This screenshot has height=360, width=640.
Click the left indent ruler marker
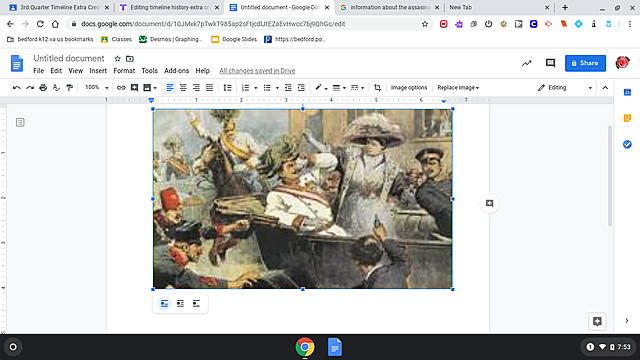151,100
